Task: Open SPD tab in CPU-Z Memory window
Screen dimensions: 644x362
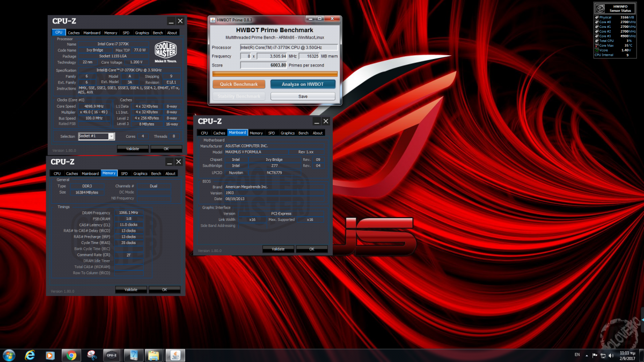Action: click(x=125, y=173)
